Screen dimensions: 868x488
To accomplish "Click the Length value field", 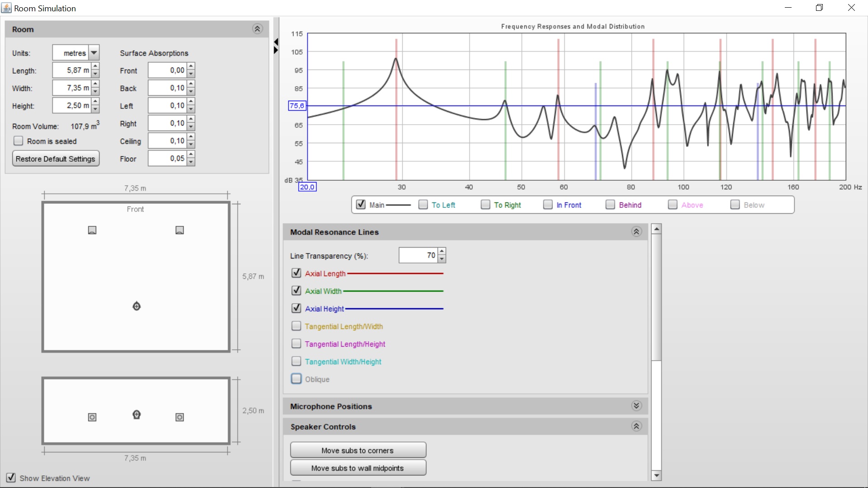I will (72, 70).
